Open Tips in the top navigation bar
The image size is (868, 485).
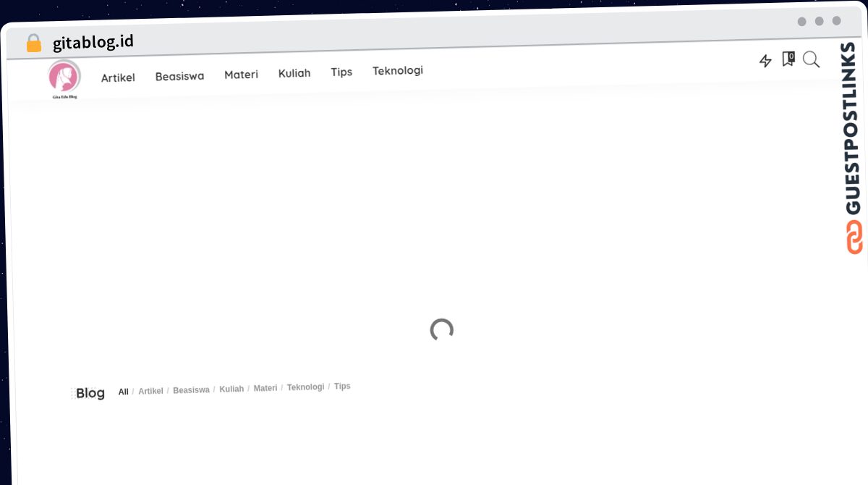(x=341, y=72)
